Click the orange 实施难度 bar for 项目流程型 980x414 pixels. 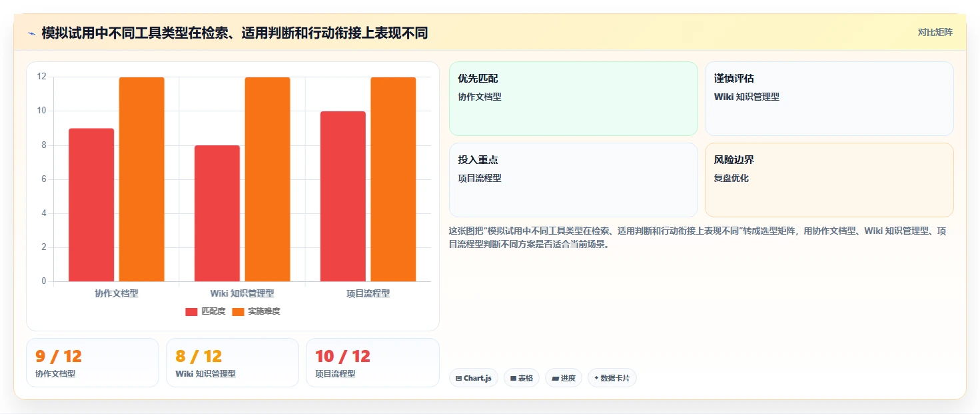click(x=393, y=179)
